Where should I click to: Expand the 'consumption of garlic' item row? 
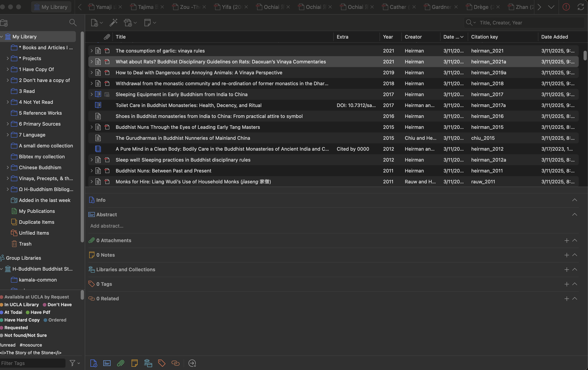click(92, 51)
